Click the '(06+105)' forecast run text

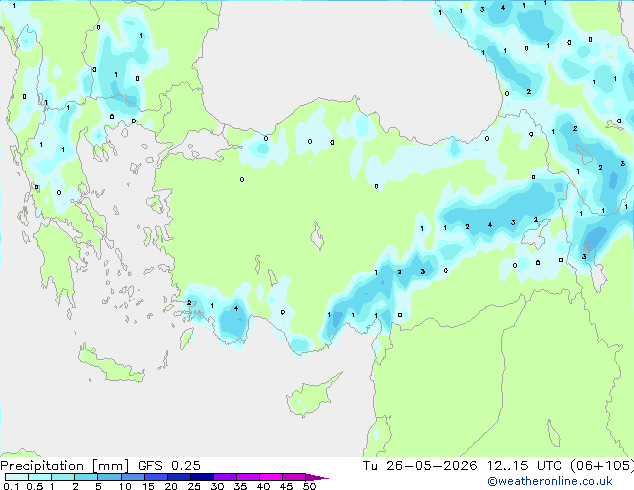[602, 466]
